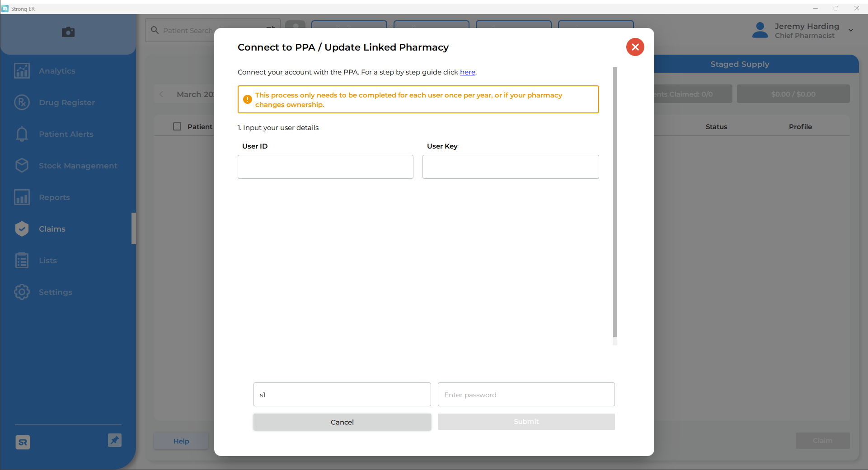Click the Claims shield icon
This screenshot has width=868, height=470.
[x=21, y=228]
